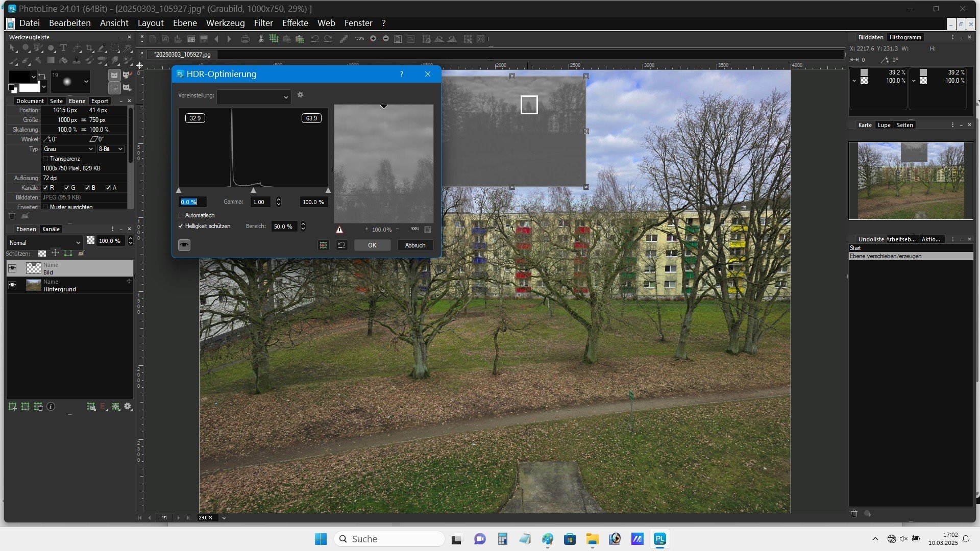Pick the Magic Wand tool
This screenshot has width=980, height=551.
point(127,48)
